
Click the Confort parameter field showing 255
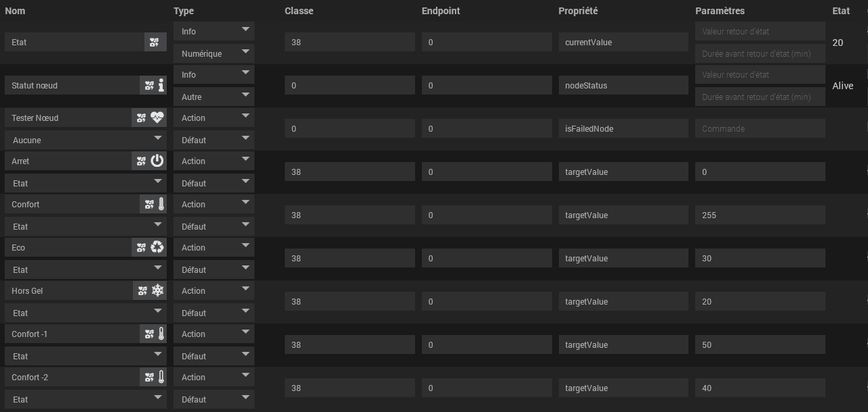(760, 215)
